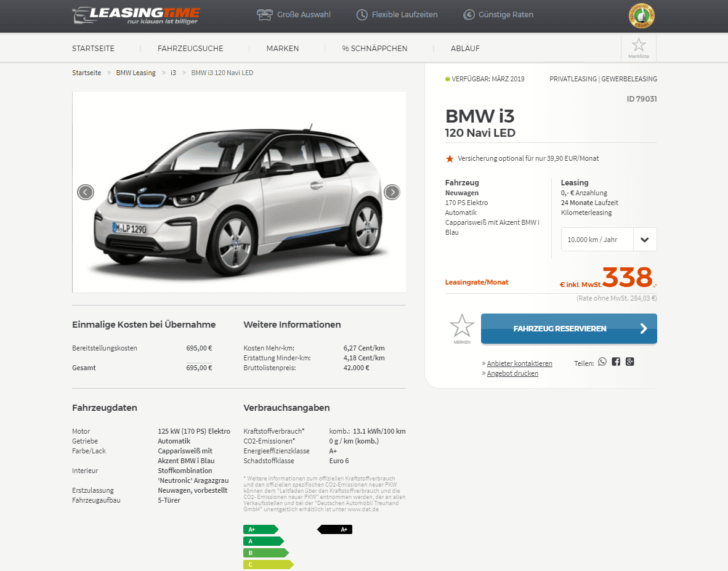Click the 24 Monate Laufzeit text
Viewport: 728px width, 571px height.
[x=589, y=203]
